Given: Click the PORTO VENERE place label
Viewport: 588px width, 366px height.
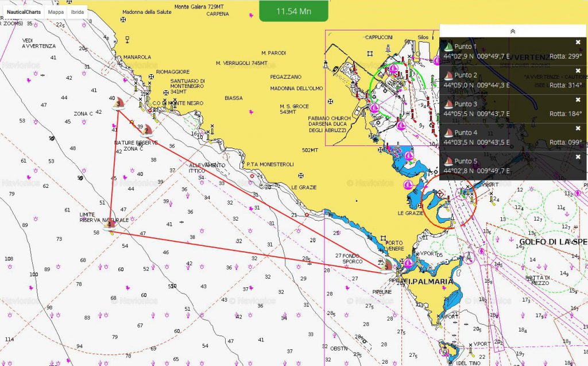Looking at the screenshot, I should click(394, 245).
